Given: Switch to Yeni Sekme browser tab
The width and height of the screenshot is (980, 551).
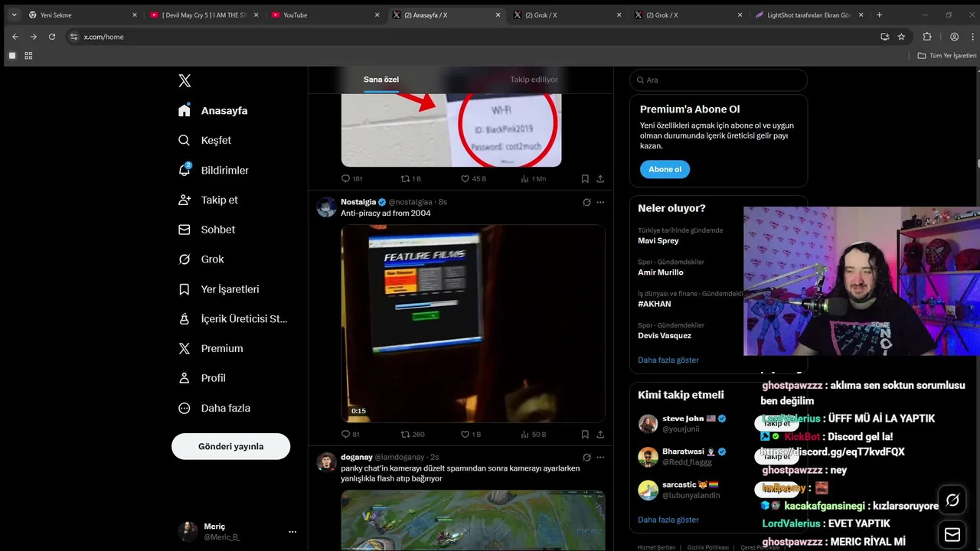Looking at the screenshot, I should point(83,15).
